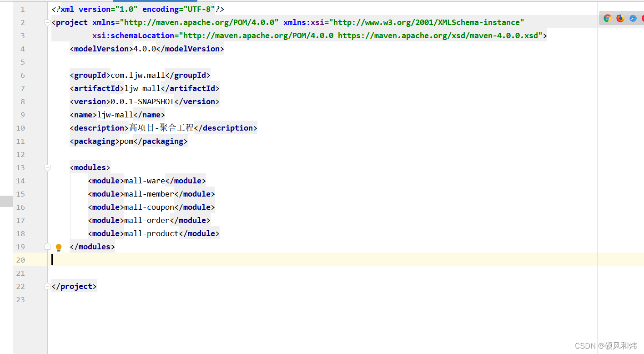
Task: Click the xml version declaration on line 1
Action: [x=138, y=9]
